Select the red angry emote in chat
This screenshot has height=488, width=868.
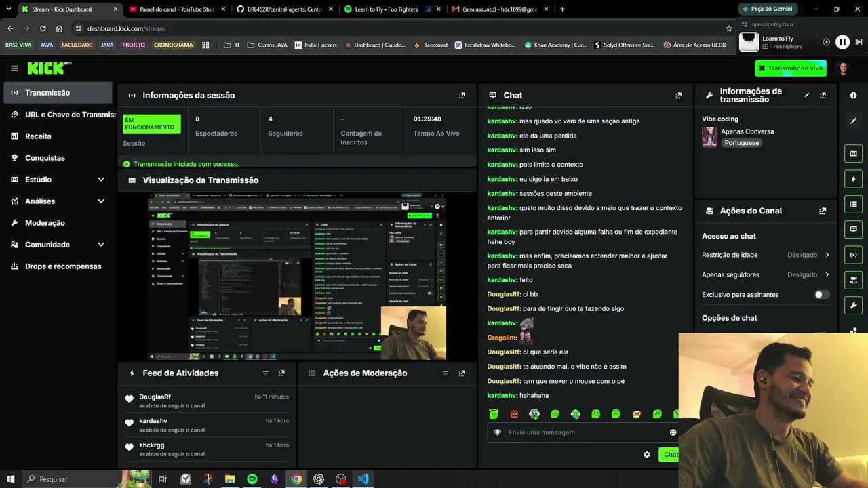(514, 414)
